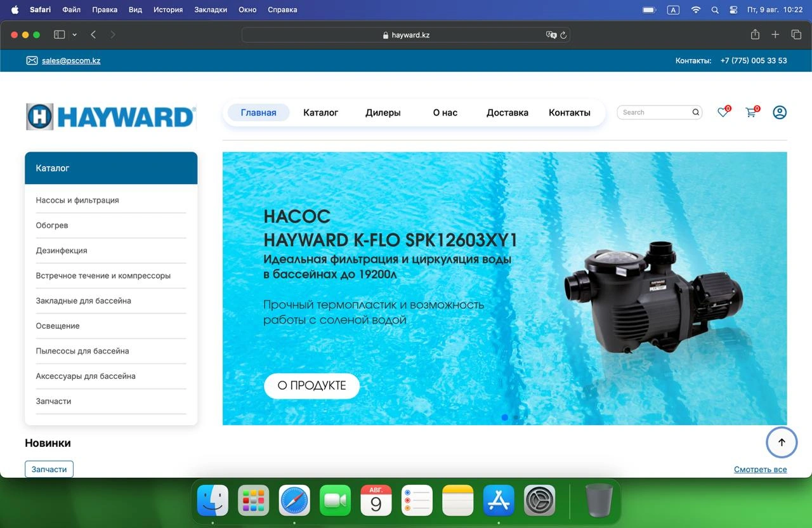Open Trash from the dock

pos(599,501)
